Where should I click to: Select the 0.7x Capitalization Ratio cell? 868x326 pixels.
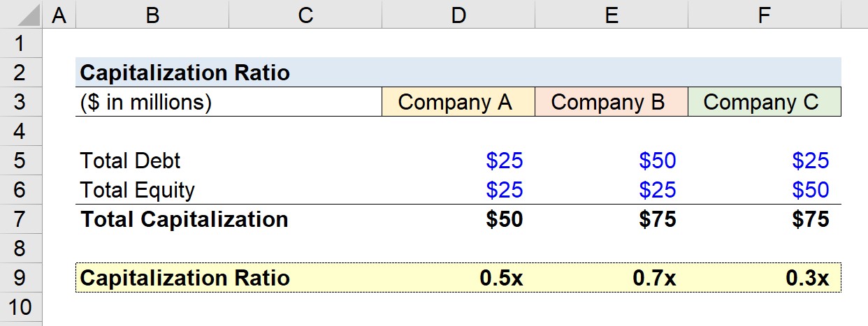pyautogui.click(x=612, y=278)
